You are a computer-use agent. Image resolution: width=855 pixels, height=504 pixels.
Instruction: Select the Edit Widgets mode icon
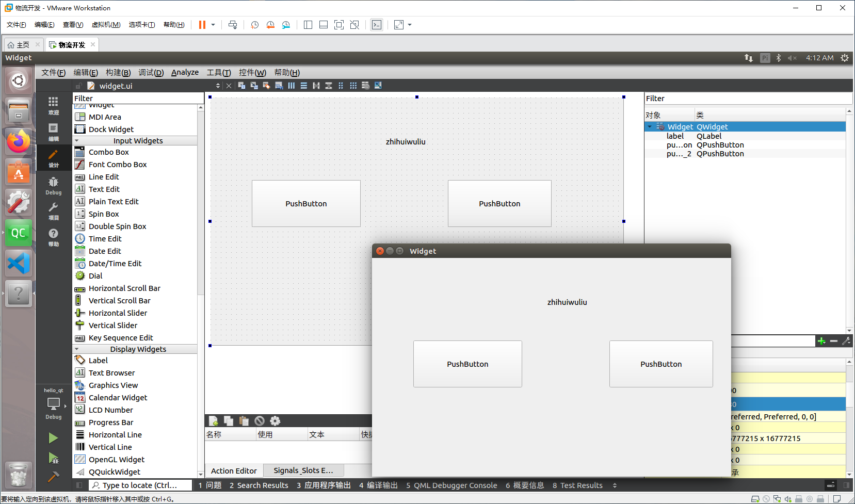241,86
